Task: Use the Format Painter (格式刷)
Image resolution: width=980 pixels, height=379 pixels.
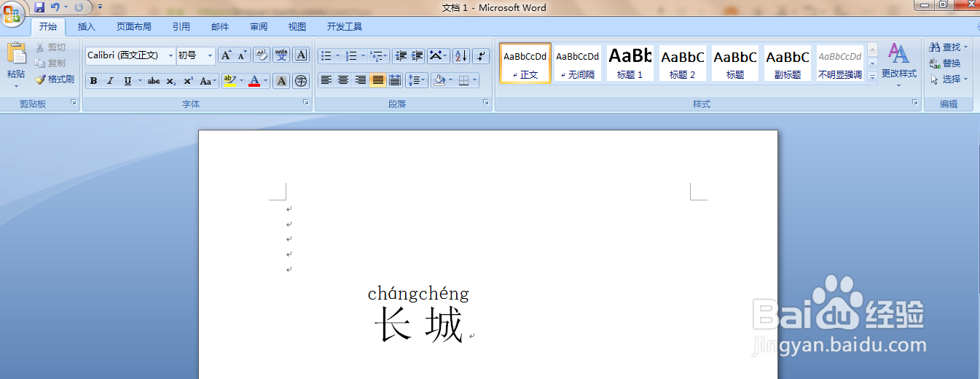Action: pyautogui.click(x=55, y=79)
